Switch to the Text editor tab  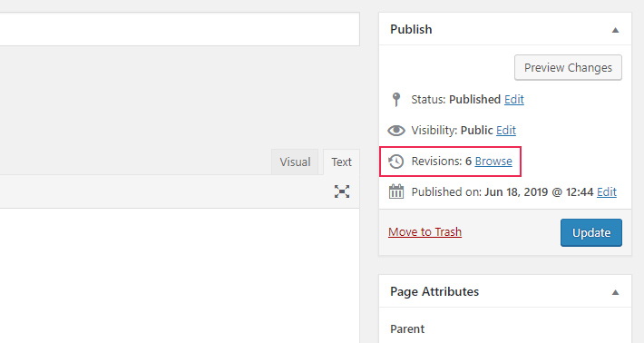click(341, 162)
